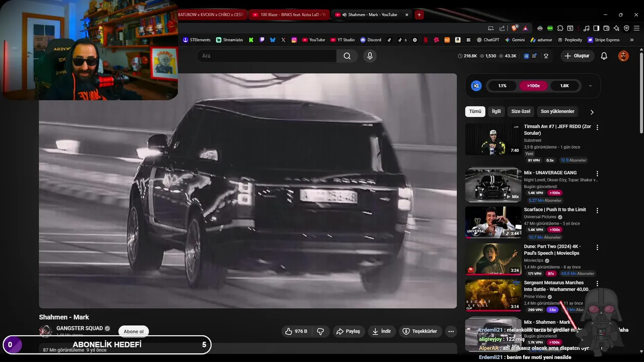
Task: Show hidden bookmarks overflow chevron
Action: tap(632, 40)
